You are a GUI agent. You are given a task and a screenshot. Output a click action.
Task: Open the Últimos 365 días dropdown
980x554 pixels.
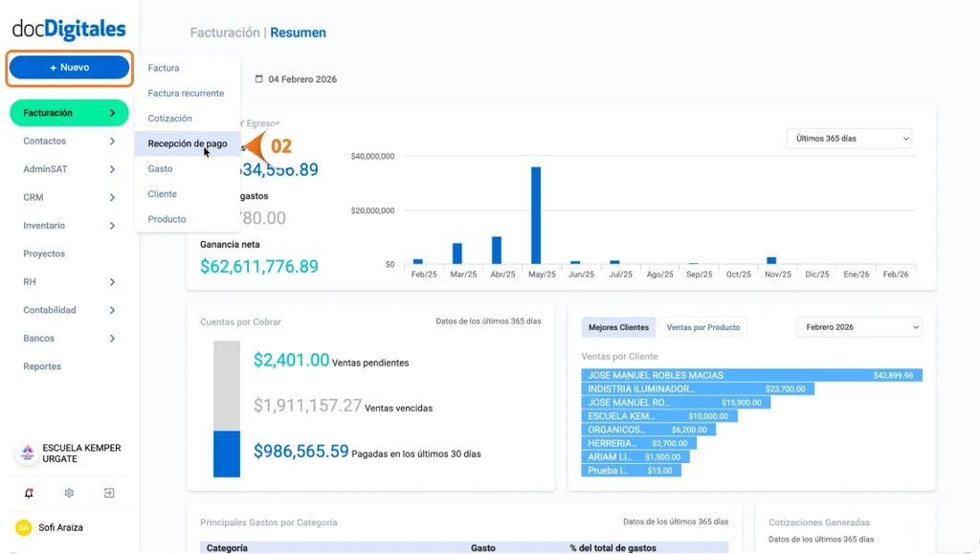click(x=848, y=139)
